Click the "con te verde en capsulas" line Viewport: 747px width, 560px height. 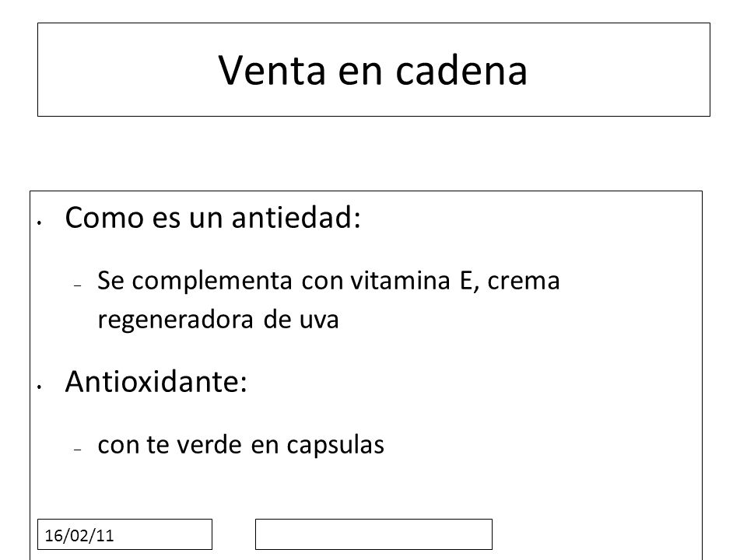coord(240,445)
